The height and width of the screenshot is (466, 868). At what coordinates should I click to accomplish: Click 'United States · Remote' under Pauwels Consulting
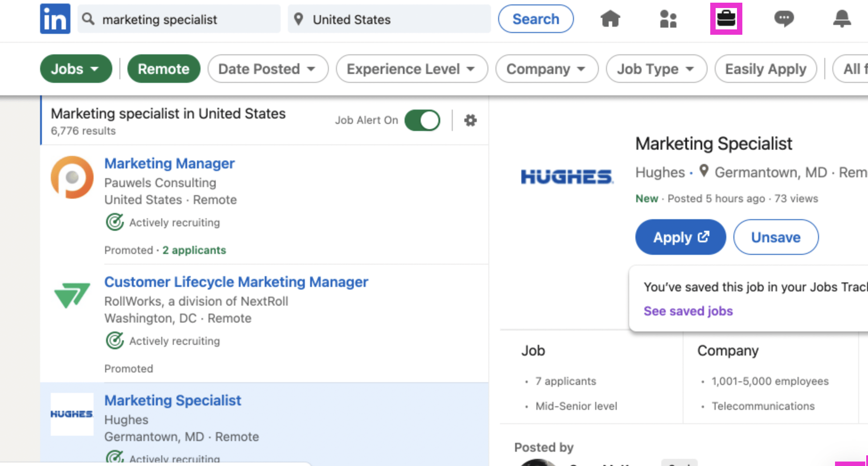coord(171,200)
